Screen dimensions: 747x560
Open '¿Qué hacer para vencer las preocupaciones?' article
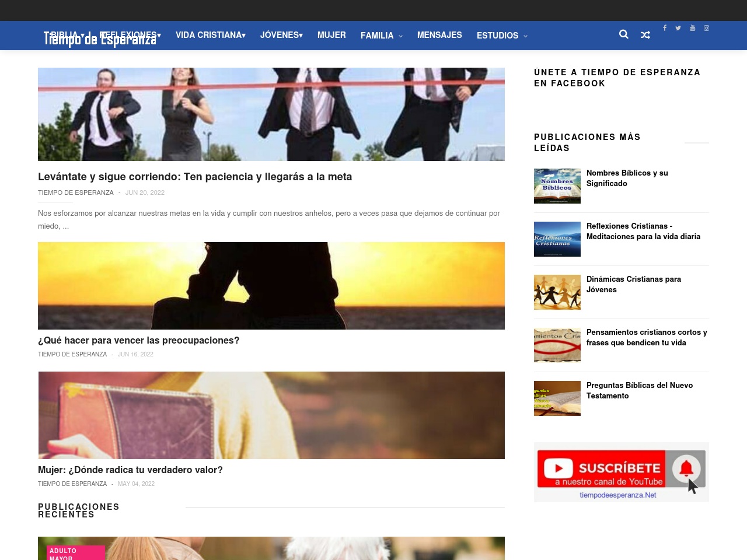[x=139, y=340]
